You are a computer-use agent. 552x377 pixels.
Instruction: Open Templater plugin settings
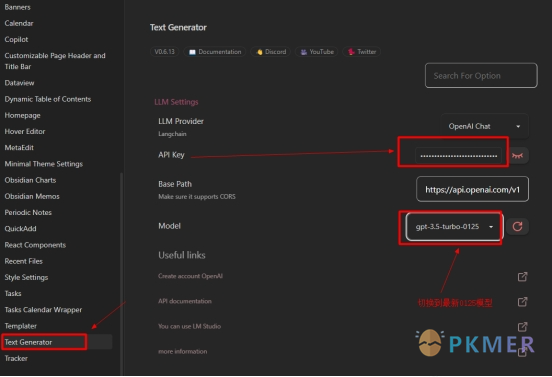click(21, 326)
